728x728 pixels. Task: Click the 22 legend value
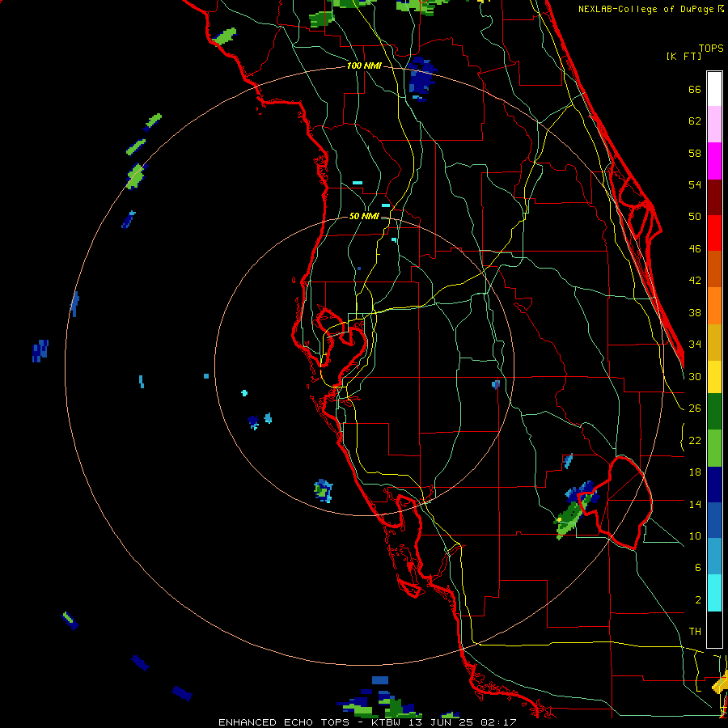695,440
